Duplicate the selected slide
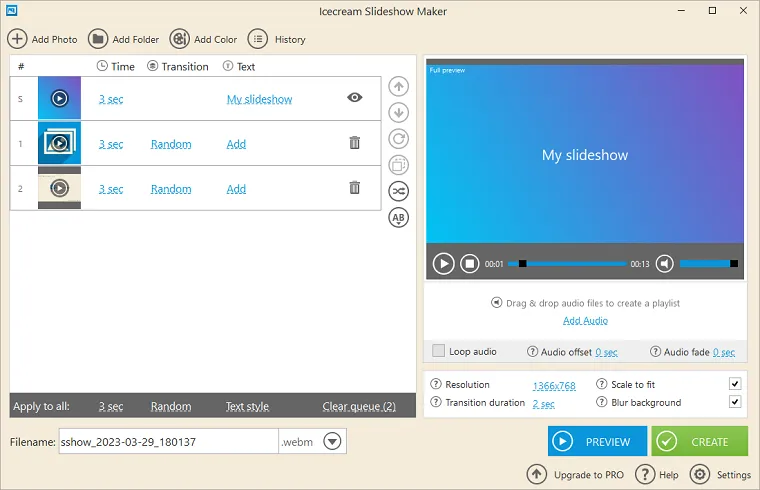760x490 pixels. [x=398, y=165]
